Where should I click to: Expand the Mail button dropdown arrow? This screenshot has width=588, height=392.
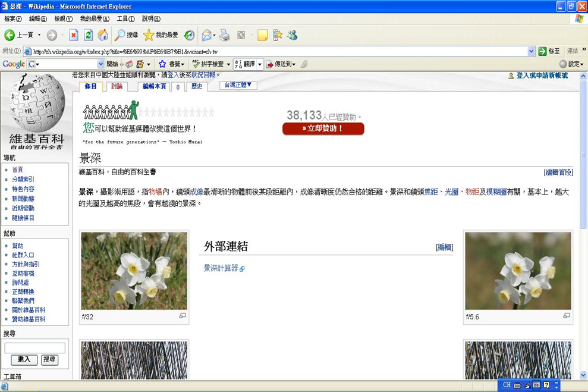click(214, 35)
